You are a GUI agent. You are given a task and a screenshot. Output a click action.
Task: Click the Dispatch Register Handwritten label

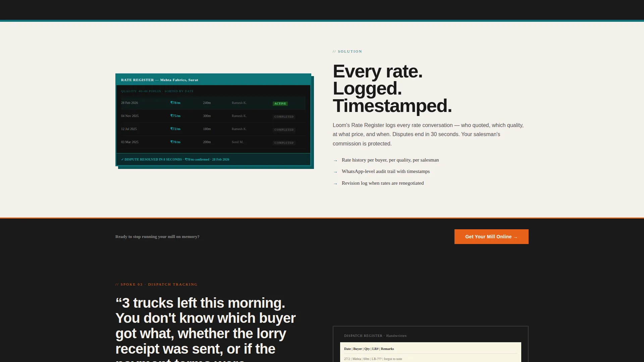pos(375,336)
